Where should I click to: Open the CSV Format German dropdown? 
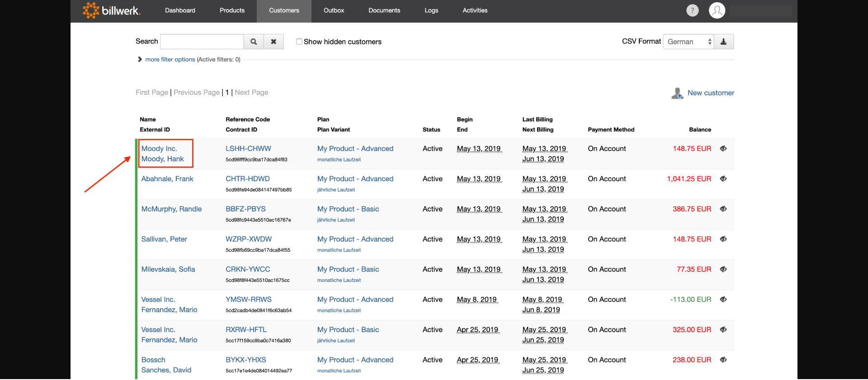coord(688,42)
